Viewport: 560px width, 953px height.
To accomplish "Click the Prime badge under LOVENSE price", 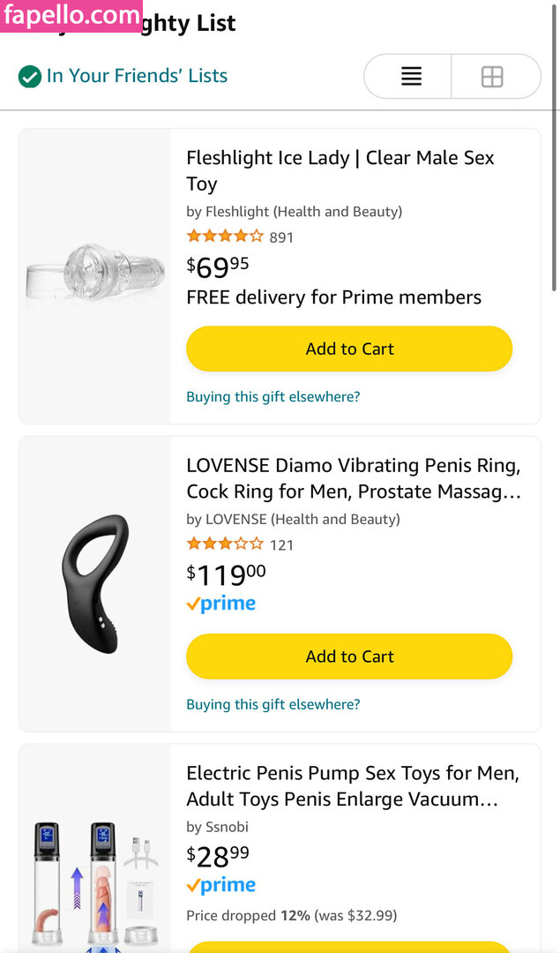I will click(x=221, y=604).
